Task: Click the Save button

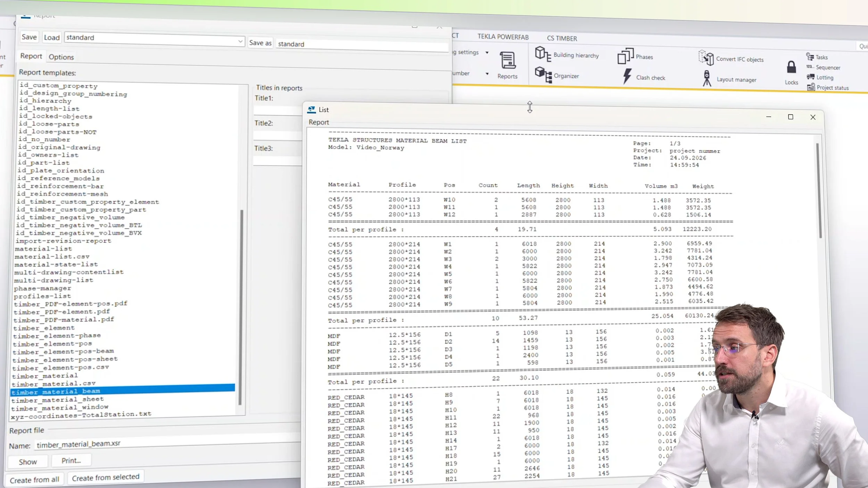Action: click(29, 37)
